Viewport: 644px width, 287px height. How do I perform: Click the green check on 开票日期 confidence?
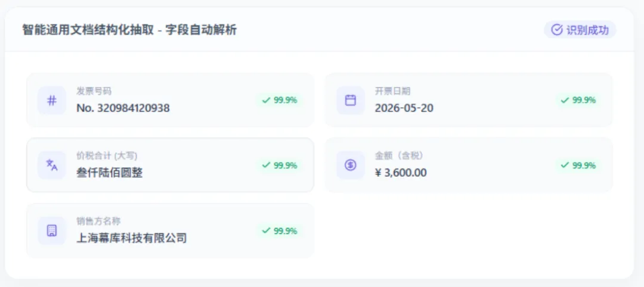point(565,100)
